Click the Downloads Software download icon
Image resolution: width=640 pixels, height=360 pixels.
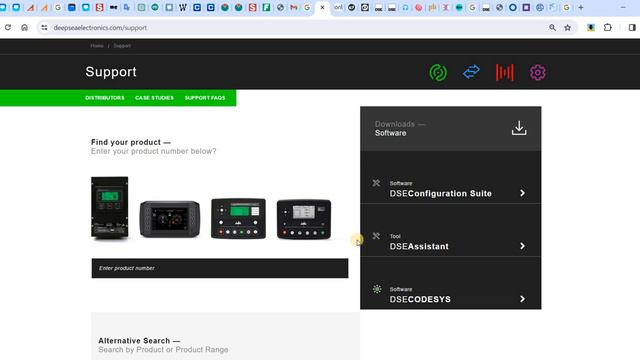[x=519, y=128]
